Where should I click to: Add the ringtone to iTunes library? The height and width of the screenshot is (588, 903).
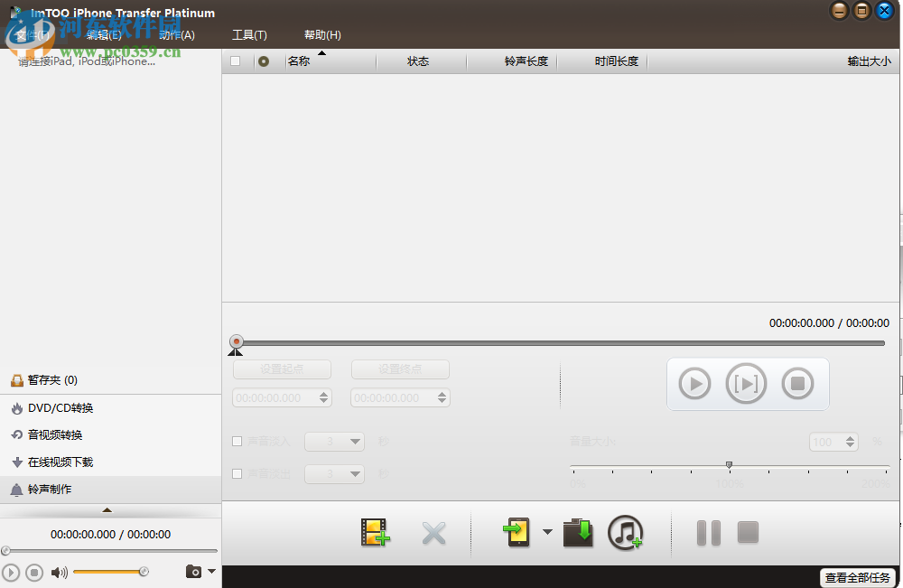tap(625, 533)
